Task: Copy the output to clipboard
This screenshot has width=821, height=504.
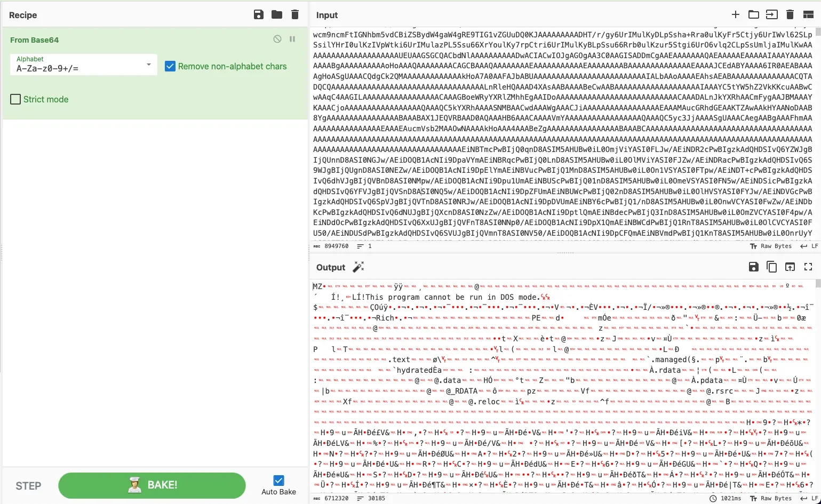Action: [x=771, y=267]
